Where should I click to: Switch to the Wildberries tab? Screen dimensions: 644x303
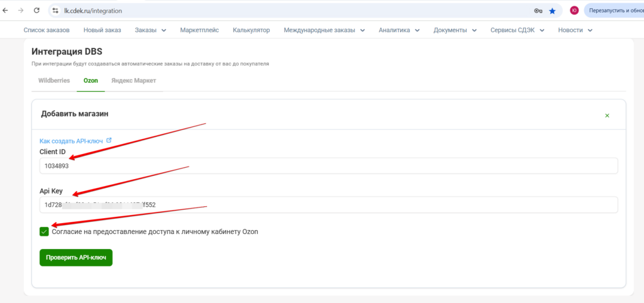(54, 80)
